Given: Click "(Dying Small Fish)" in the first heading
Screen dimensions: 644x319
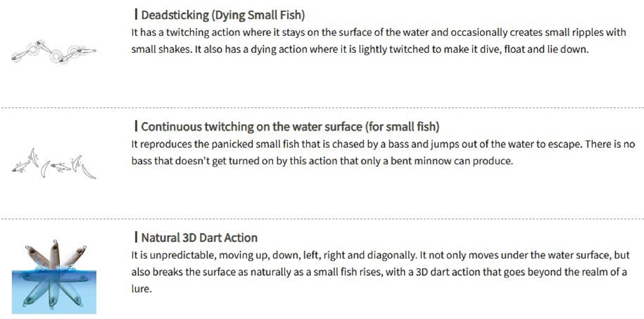Looking at the screenshot, I should [258, 15].
